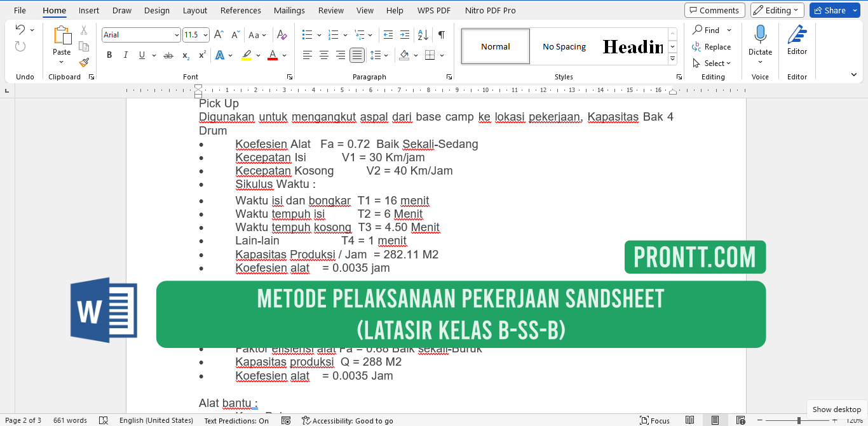Switch to Web Layout view
This screenshot has width=868, height=426.
[740, 420]
